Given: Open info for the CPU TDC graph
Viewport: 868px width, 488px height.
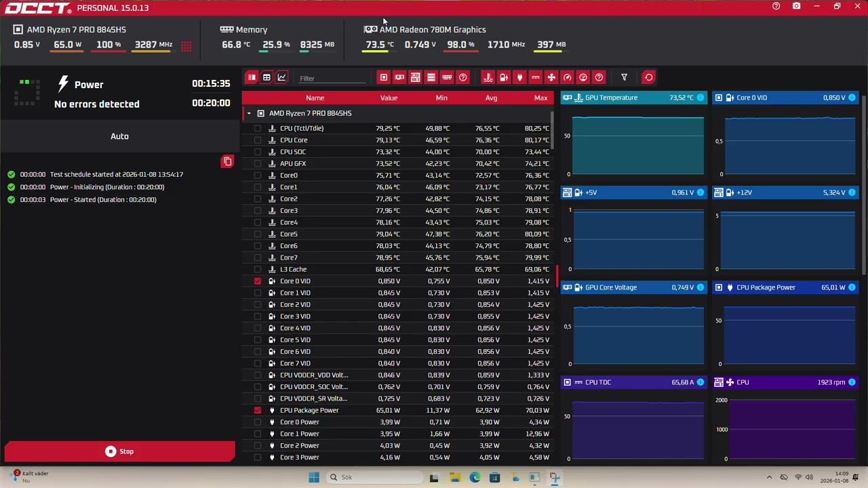Looking at the screenshot, I should pyautogui.click(x=701, y=382).
